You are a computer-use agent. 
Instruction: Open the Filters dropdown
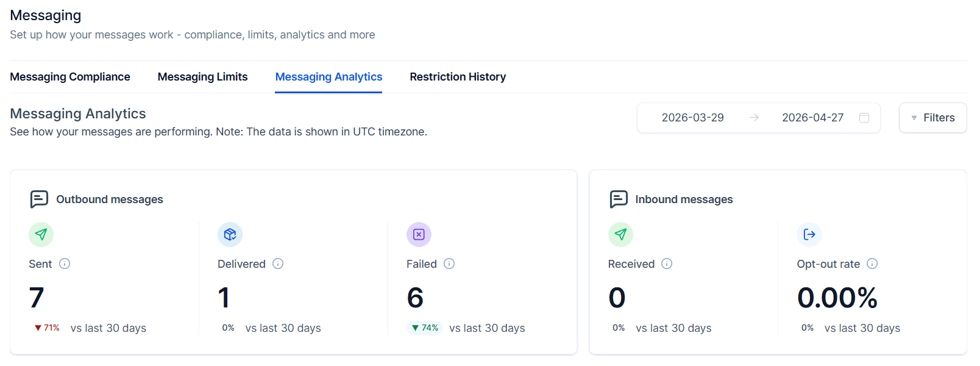tap(932, 118)
